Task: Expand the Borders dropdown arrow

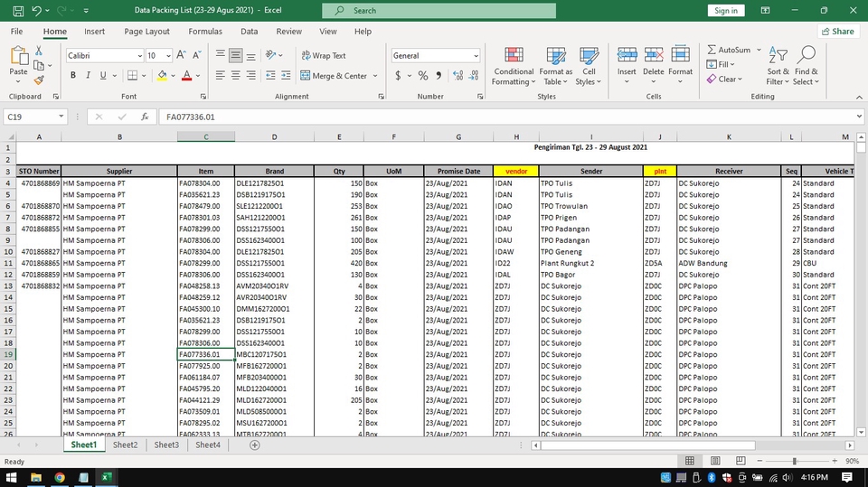Action: point(144,76)
